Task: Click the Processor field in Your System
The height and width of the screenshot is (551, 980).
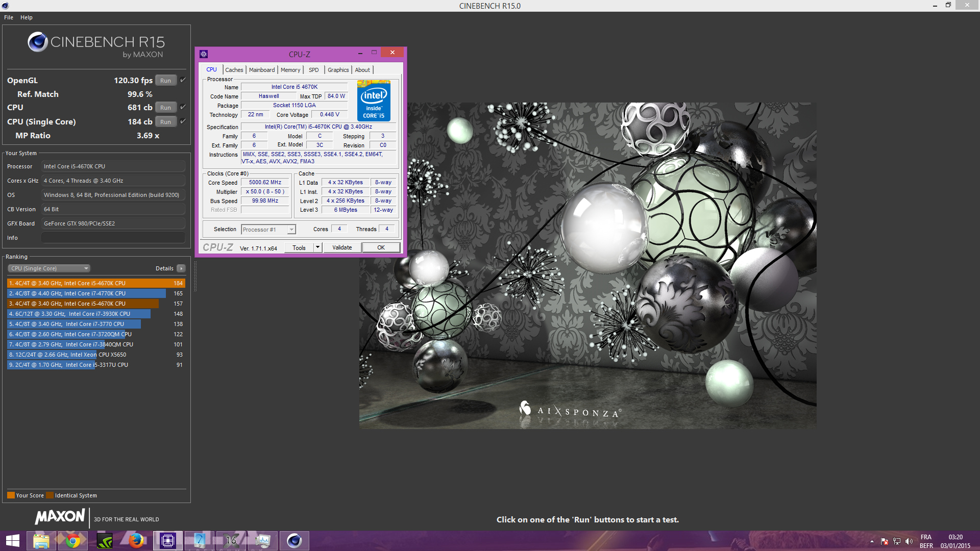Action: [x=113, y=166]
